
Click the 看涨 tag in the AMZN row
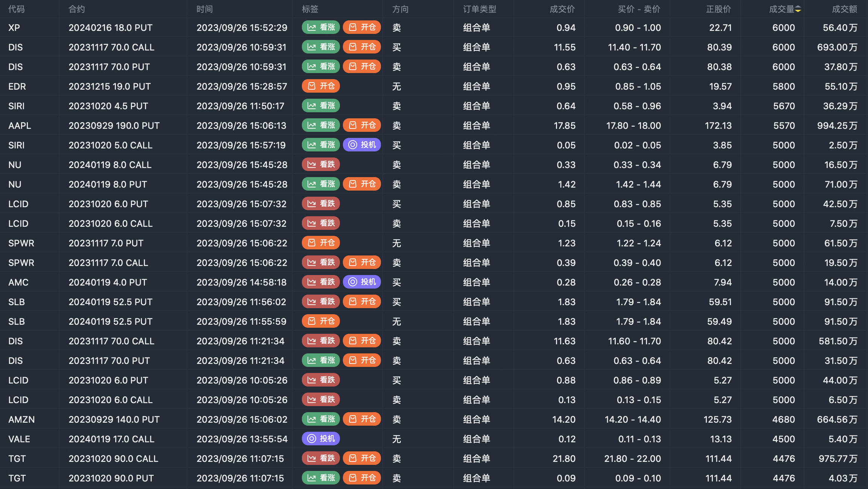(321, 419)
